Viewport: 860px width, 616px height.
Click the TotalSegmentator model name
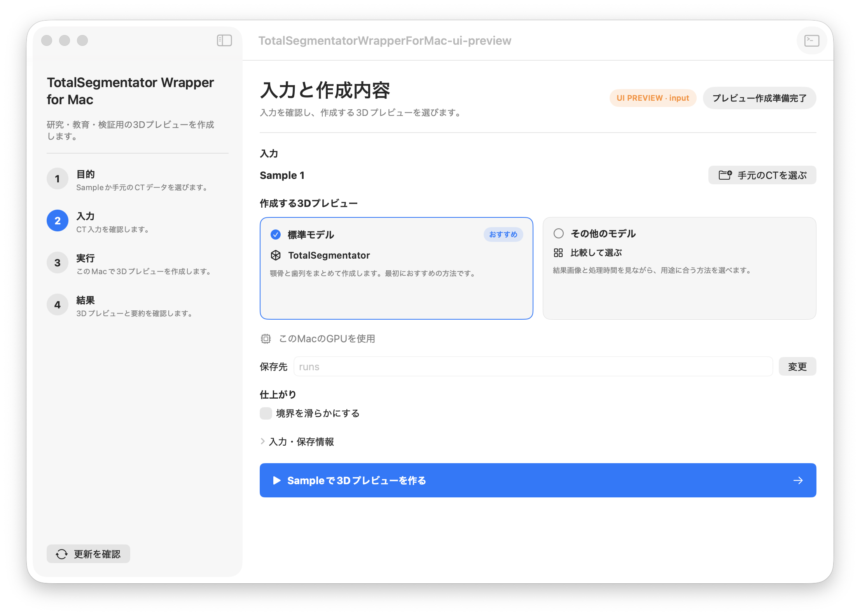point(329,255)
